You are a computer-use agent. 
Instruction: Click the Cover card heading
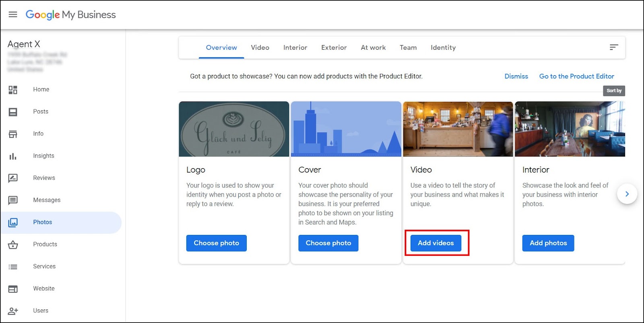point(310,170)
